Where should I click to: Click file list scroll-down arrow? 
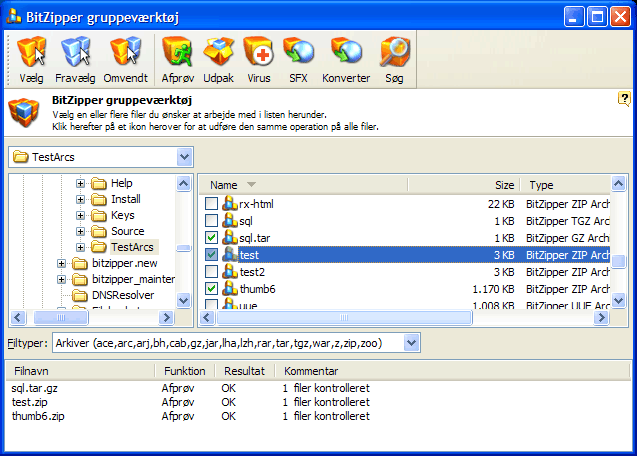point(618,300)
